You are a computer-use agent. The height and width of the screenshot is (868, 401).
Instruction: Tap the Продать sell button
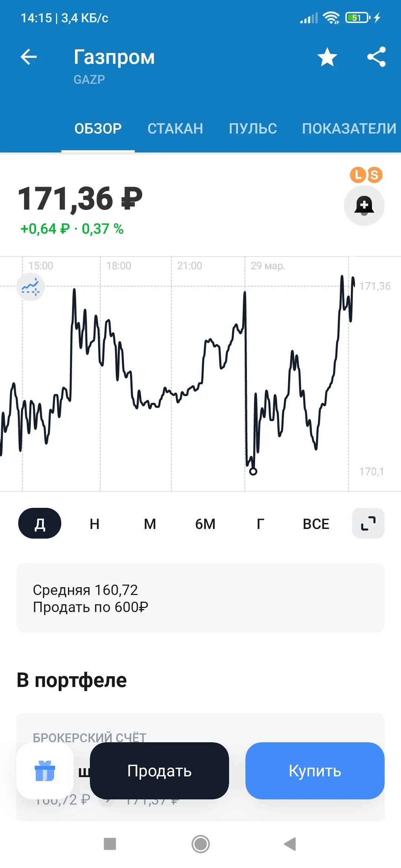tap(159, 771)
